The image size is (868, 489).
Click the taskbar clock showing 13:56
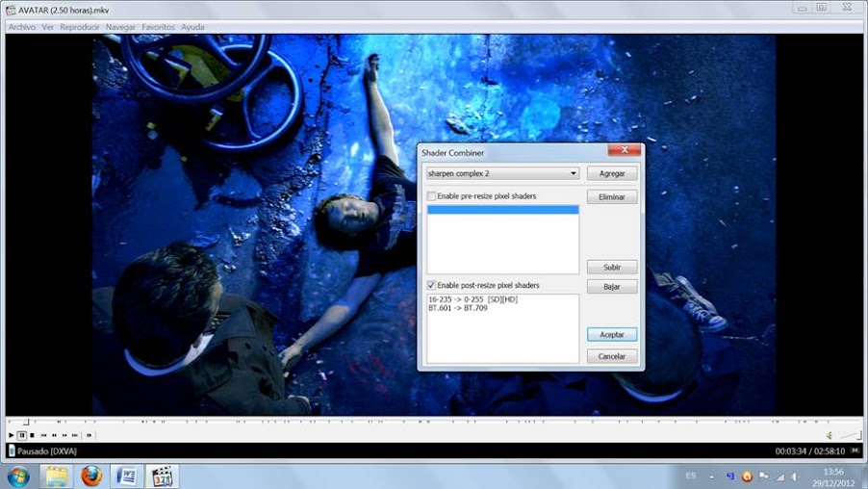pos(833,477)
